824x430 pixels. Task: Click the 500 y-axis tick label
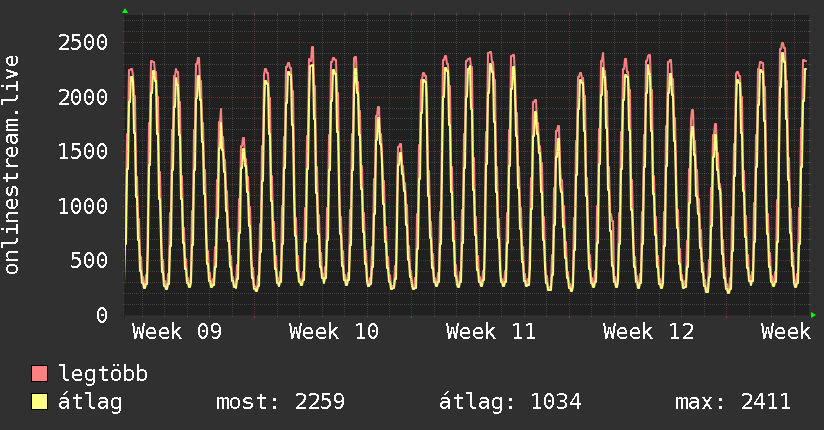point(89,260)
